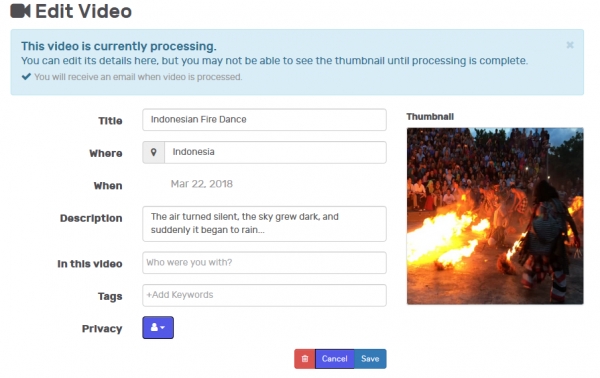Save the video details
Screen dimensions: 600x378
(370, 359)
